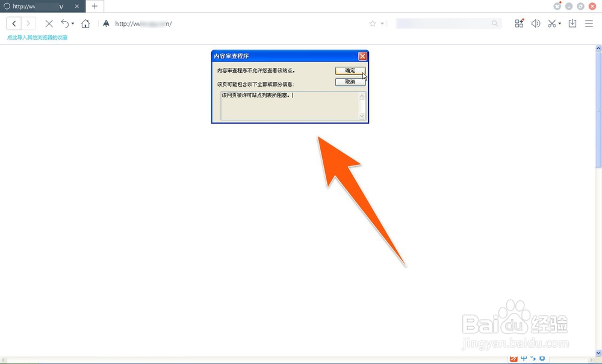Bookmark this page with the star icon

[373, 24]
